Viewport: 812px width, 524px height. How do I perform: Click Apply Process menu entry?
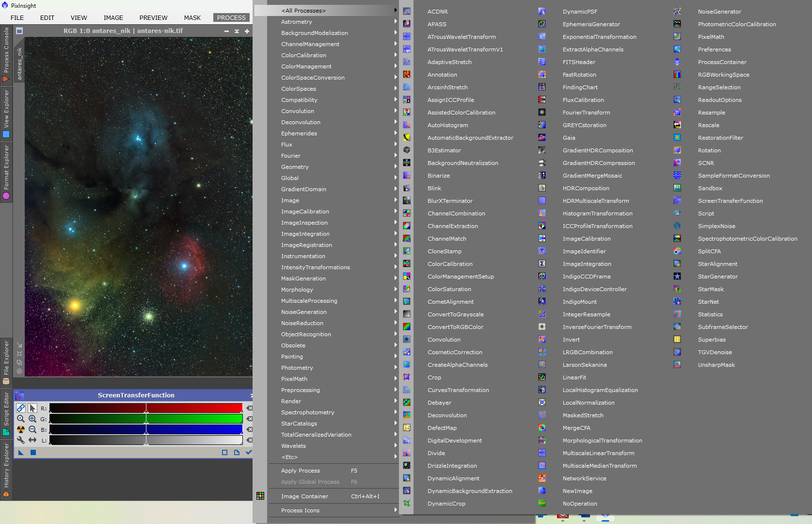pos(301,471)
